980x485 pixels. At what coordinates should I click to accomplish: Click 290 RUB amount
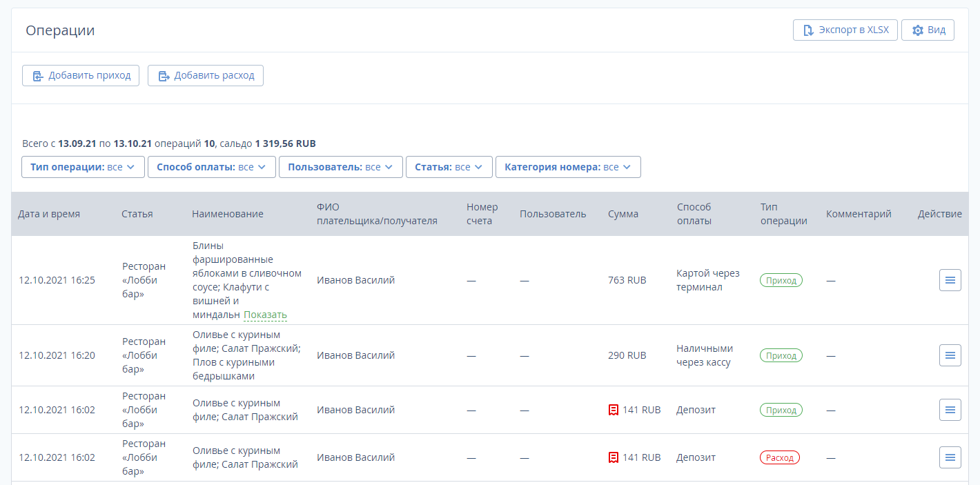[x=627, y=355]
